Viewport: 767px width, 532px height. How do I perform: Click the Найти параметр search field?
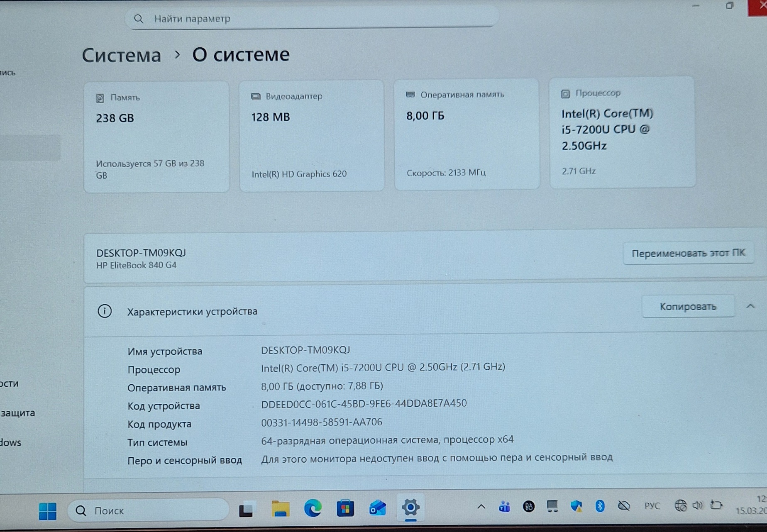coord(311,19)
